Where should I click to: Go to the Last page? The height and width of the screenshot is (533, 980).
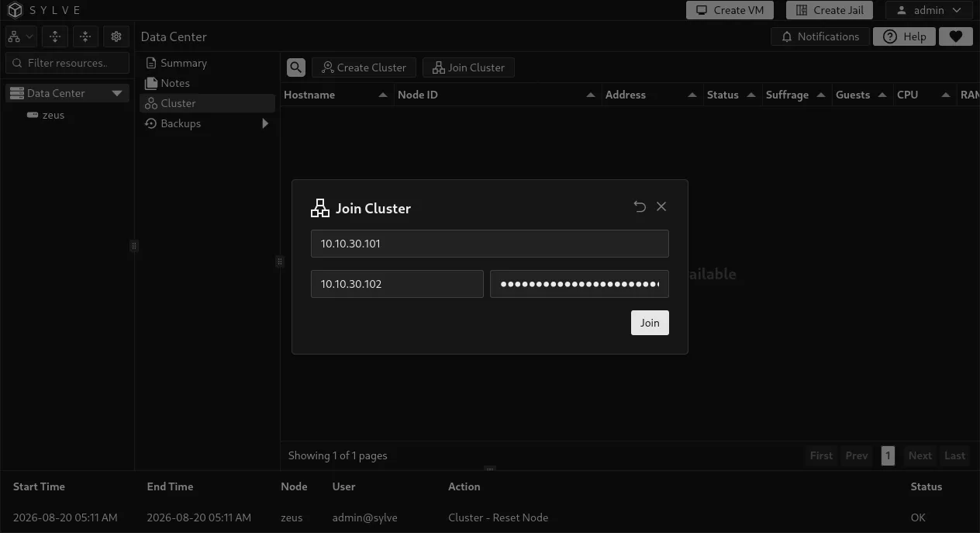955,455
